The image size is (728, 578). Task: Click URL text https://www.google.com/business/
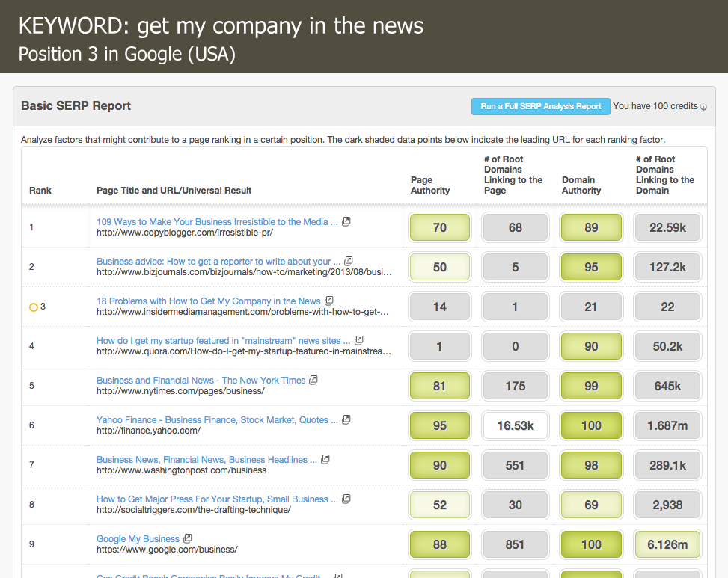tap(167, 550)
